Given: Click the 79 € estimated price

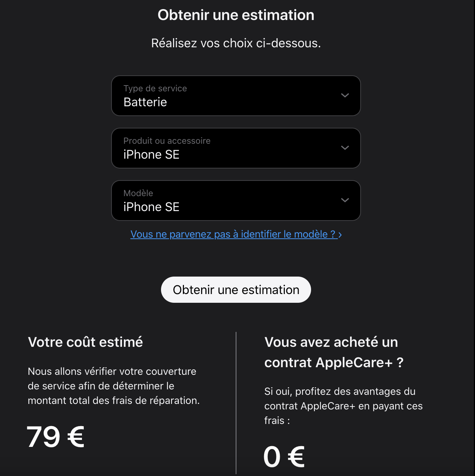Looking at the screenshot, I should tap(55, 437).
